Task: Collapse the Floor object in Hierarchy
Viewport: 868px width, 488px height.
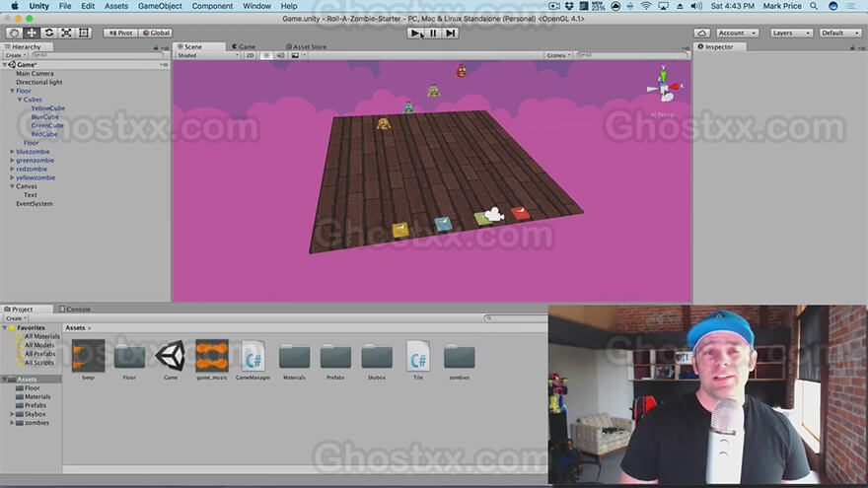Action: (x=12, y=91)
